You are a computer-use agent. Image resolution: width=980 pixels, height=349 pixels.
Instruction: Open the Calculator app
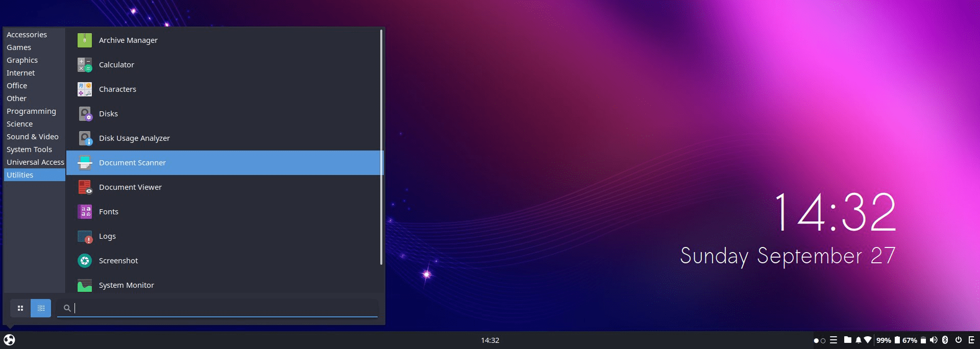(116, 65)
